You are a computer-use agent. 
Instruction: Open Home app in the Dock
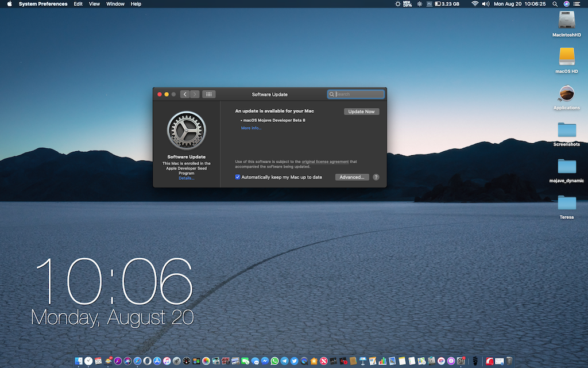pyautogui.click(x=314, y=361)
